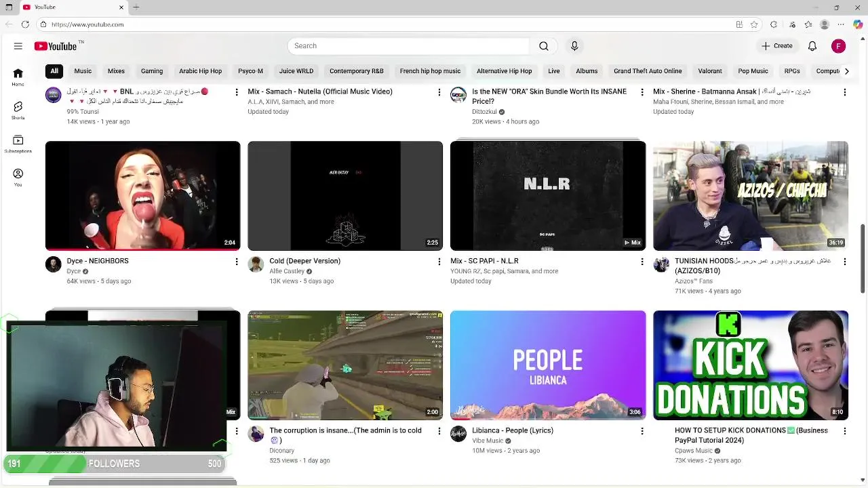
Task: Click the YouTube logo
Action: pyautogui.click(x=56, y=46)
